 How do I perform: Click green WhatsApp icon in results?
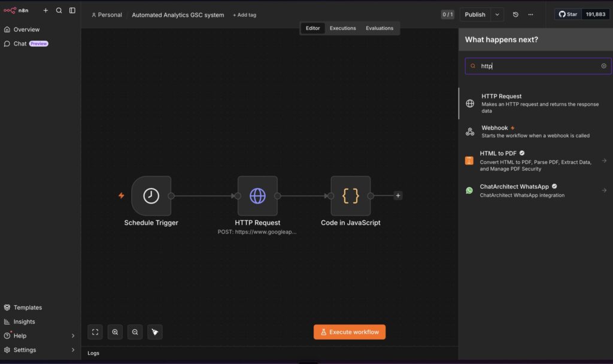[469, 190]
